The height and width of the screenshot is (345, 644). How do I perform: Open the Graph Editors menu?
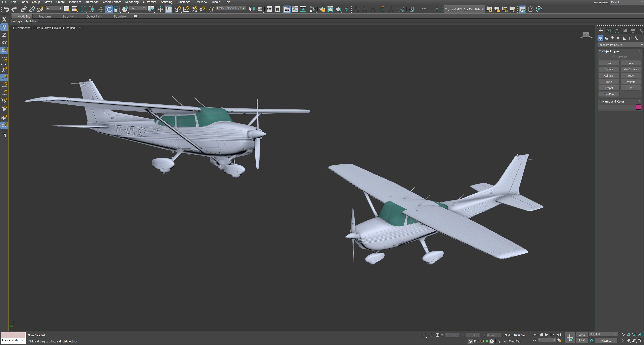point(112,2)
